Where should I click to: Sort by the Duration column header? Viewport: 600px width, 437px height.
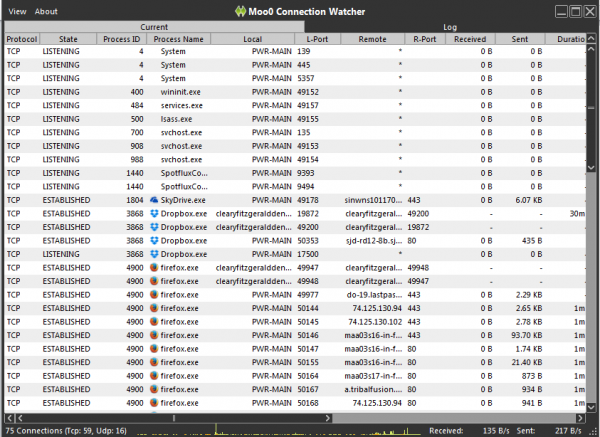pyautogui.click(x=566, y=39)
